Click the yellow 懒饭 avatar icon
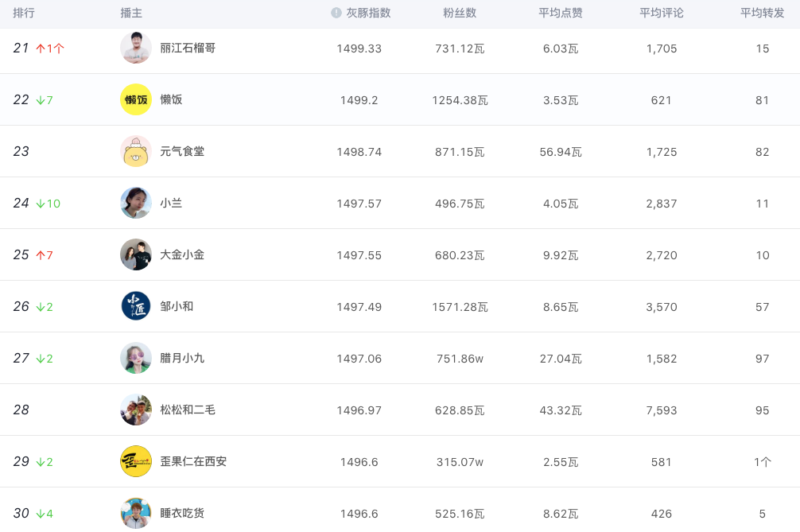 click(x=136, y=99)
